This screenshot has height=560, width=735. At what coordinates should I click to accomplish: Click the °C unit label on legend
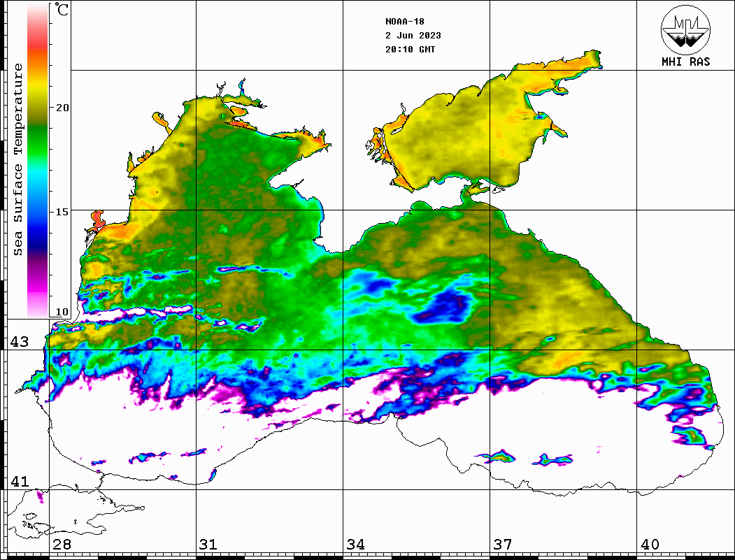tap(62, 9)
